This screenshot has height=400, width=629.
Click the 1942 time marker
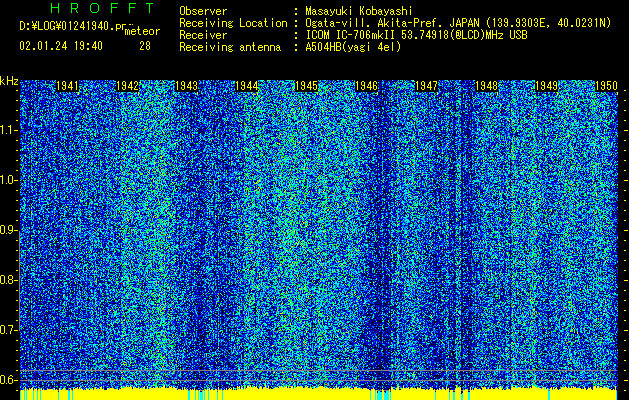(x=127, y=86)
